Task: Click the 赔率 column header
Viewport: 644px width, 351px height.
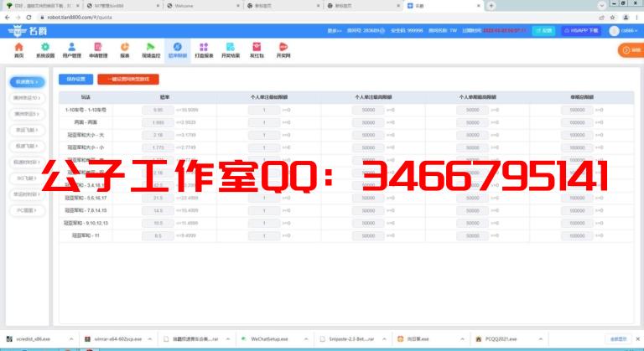Action: coord(164,97)
